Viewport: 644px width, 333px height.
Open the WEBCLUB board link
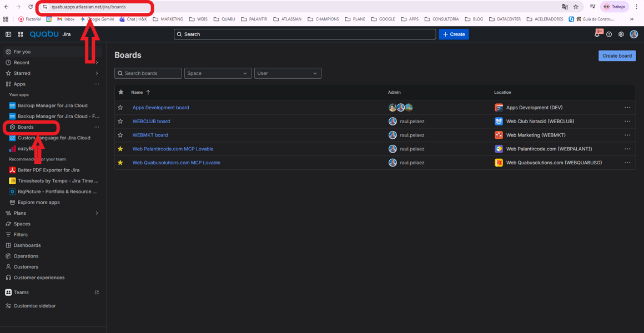[x=151, y=122]
